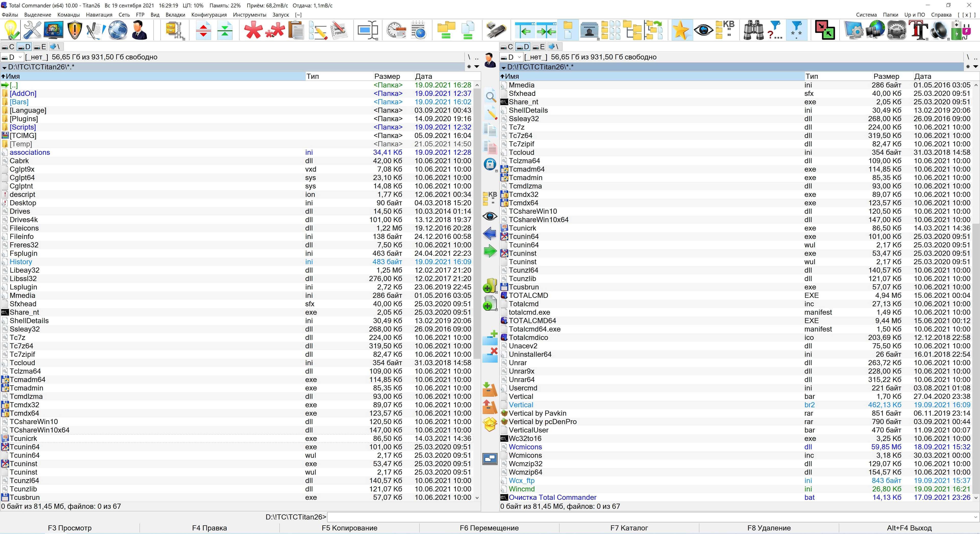Screen dimensions: 980x534
Task: Click the double red asterisk icon
Action: coord(275,30)
